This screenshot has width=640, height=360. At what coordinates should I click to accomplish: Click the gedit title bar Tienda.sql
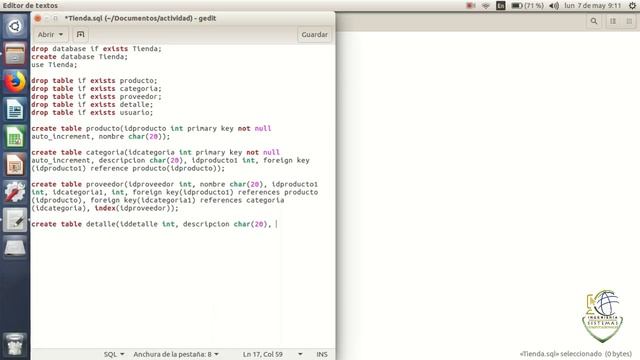(x=140, y=18)
